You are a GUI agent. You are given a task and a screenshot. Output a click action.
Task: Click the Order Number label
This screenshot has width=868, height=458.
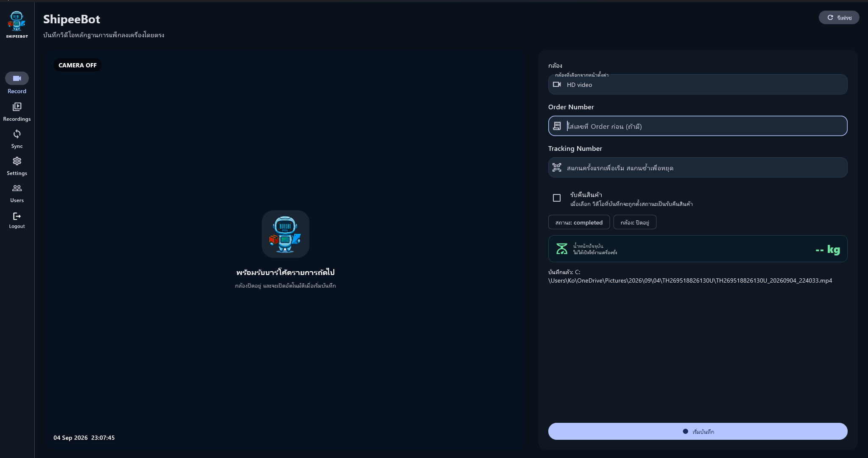click(x=571, y=107)
